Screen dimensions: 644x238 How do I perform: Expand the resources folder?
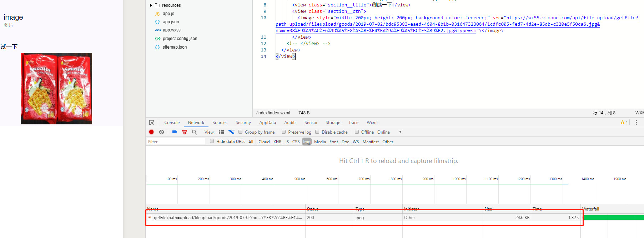[151, 5]
